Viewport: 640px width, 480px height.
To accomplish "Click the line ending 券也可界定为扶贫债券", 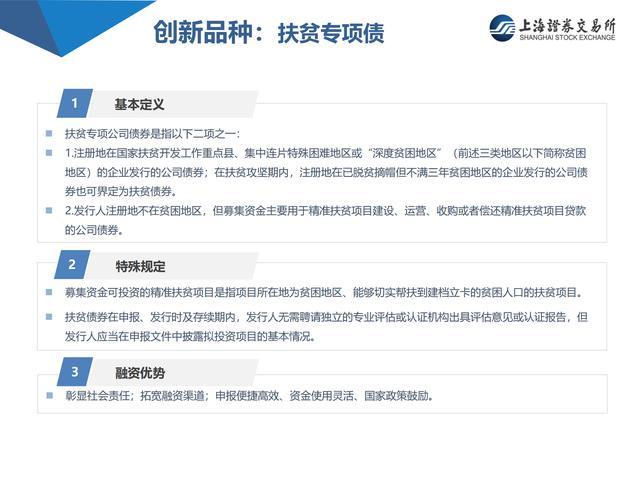I will [121, 191].
